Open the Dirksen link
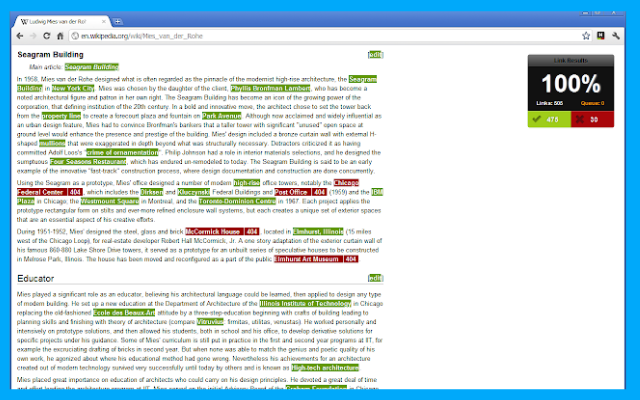Image resolution: width=640 pixels, height=400 pixels. coord(152,192)
